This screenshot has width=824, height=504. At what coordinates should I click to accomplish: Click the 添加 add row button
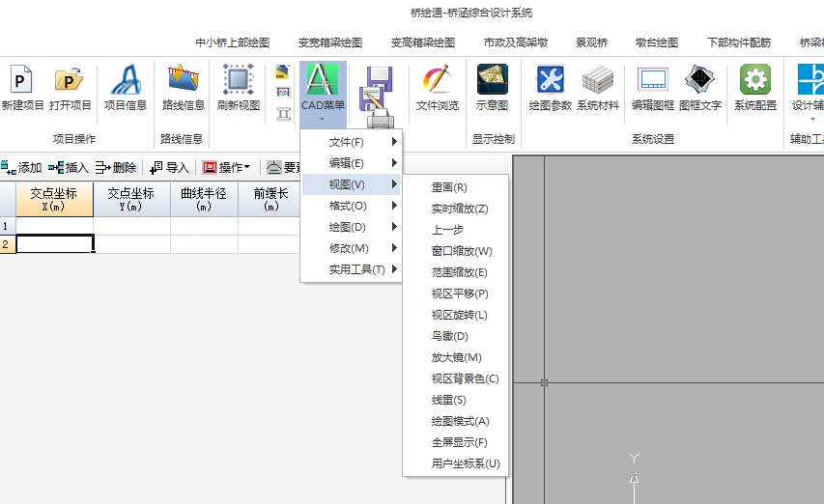[22, 167]
